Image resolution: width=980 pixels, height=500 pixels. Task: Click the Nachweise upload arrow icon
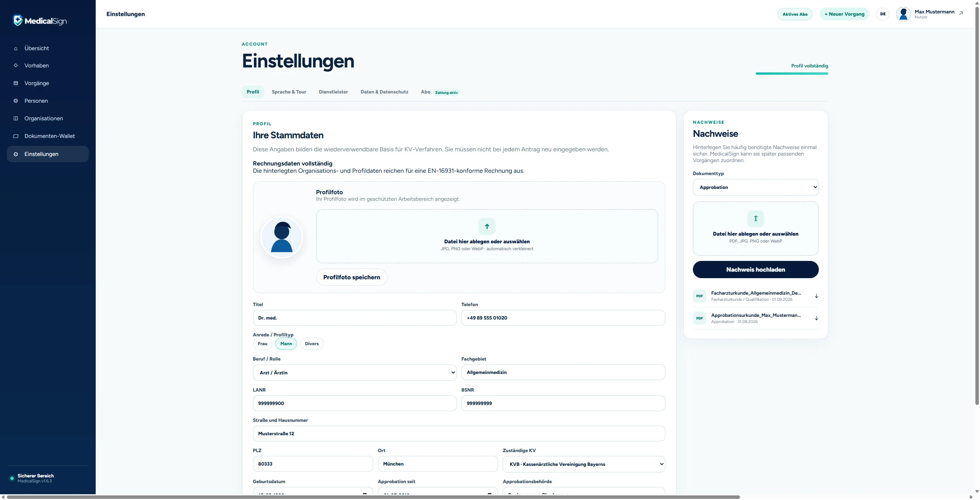tap(756, 219)
